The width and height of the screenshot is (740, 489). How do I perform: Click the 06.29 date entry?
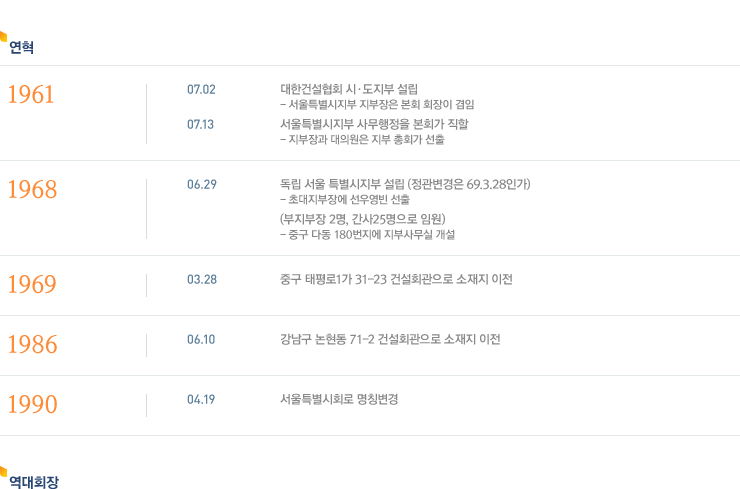pos(202,185)
